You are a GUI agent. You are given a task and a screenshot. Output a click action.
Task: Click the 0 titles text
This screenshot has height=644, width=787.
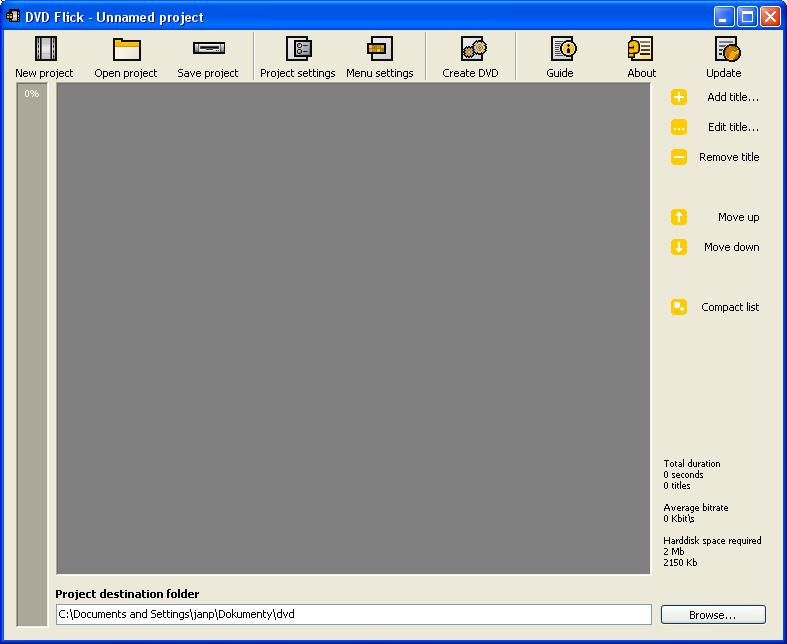[677, 485]
